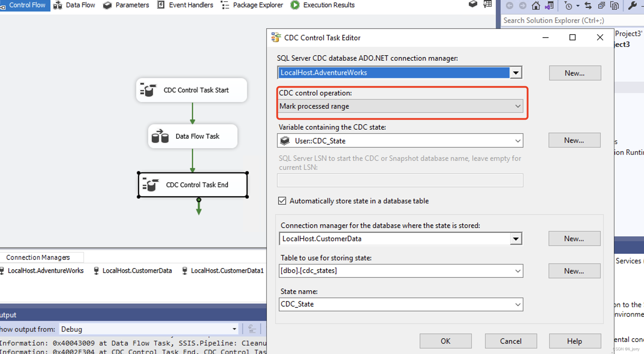
Task: Expand the Table to use for storing state dropdown
Action: pos(517,271)
